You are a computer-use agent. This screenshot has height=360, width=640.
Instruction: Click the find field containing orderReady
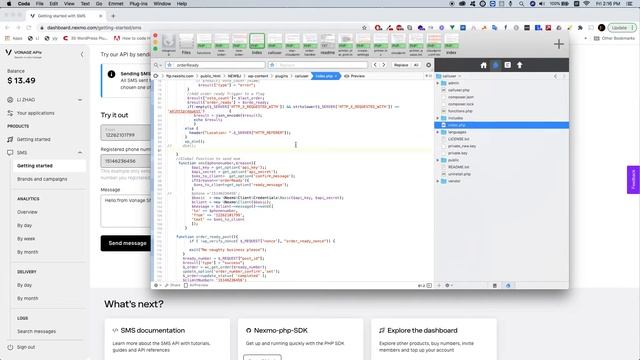tap(215, 65)
